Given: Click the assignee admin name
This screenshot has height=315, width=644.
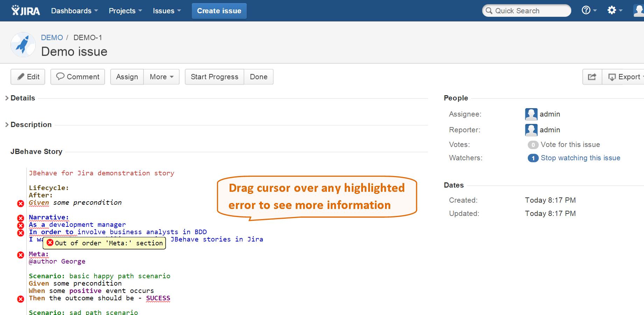Looking at the screenshot, I should click(x=550, y=114).
